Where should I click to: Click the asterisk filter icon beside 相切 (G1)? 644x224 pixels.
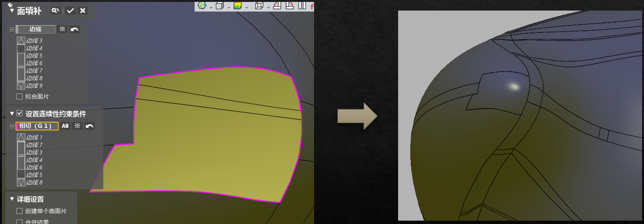(77, 126)
